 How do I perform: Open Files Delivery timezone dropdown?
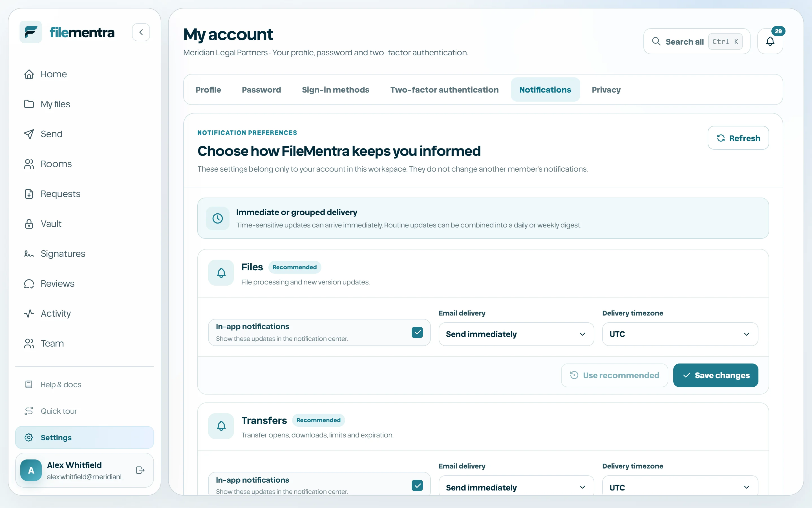(x=680, y=334)
